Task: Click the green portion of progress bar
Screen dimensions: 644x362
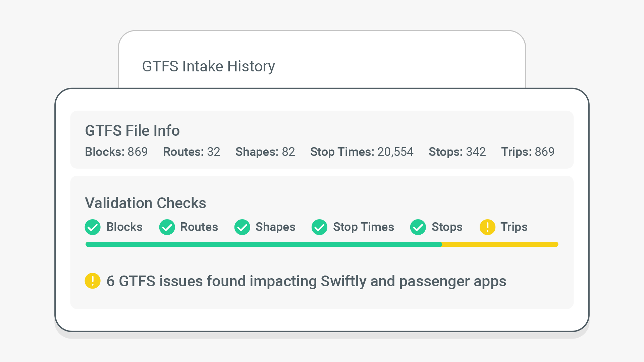Action: [264, 244]
